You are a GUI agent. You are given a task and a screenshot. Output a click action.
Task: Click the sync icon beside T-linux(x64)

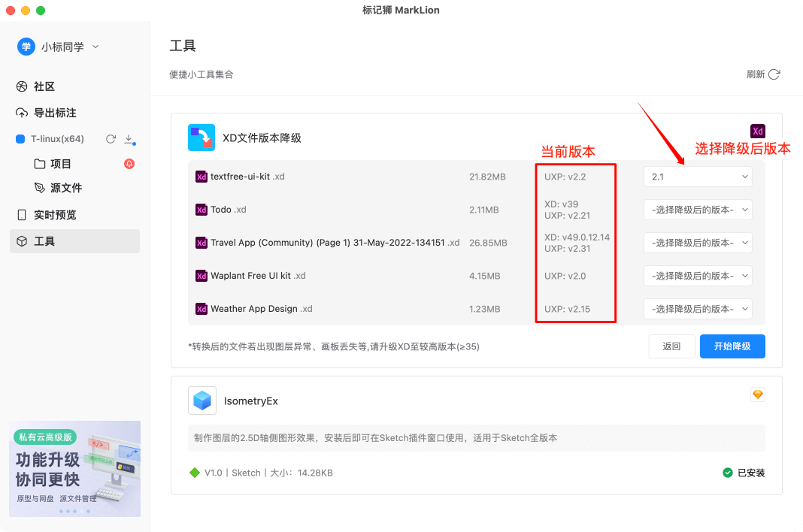click(x=111, y=139)
